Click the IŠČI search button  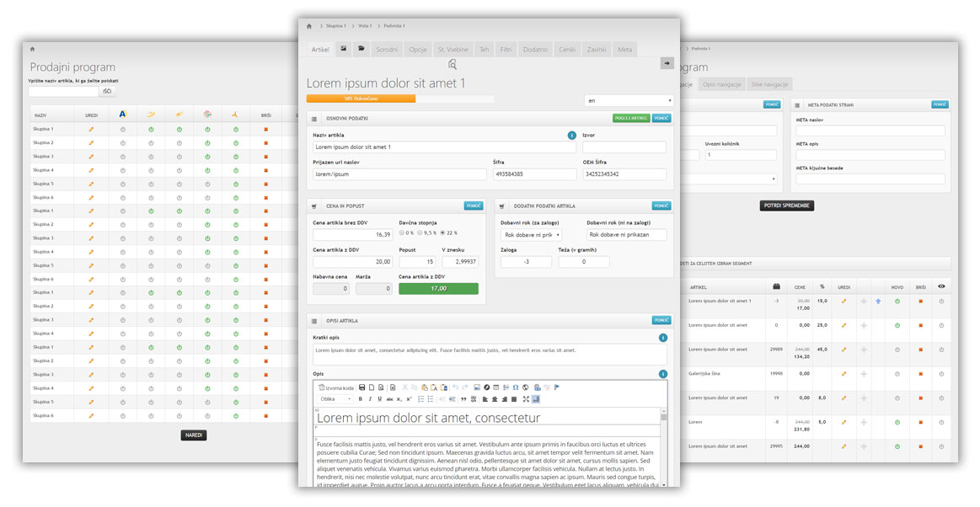pos(107,91)
